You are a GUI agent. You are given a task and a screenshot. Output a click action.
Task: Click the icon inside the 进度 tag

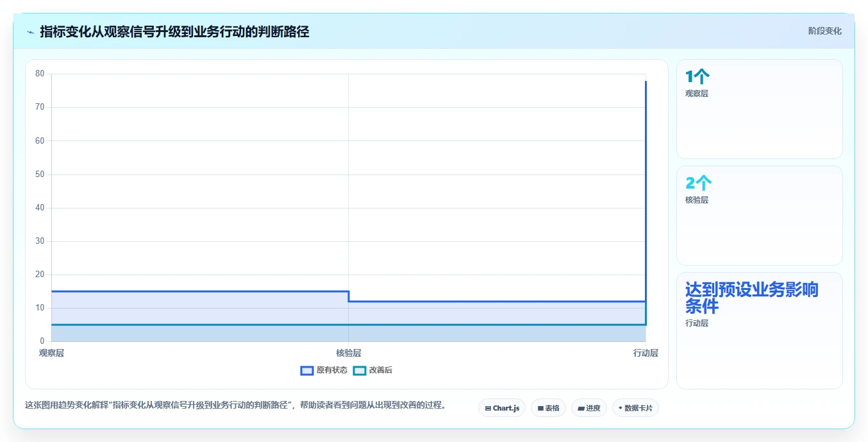click(x=581, y=408)
